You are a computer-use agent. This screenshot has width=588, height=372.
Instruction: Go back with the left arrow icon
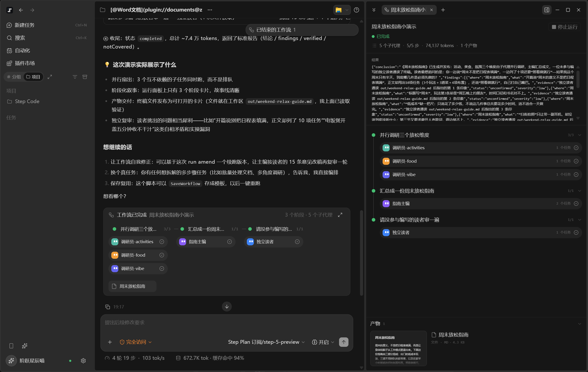[x=21, y=10]
